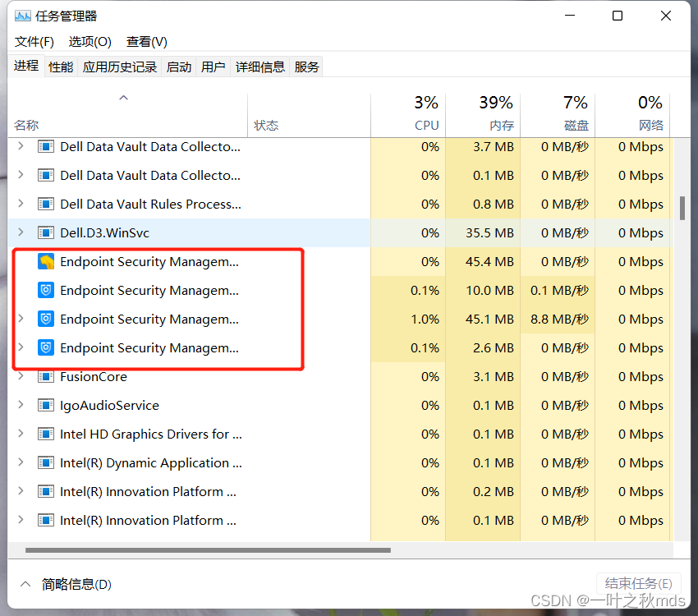Sort by the CPU column header
Screen dimensions: 698x616
pyautogui.click(x=408, y=115)
